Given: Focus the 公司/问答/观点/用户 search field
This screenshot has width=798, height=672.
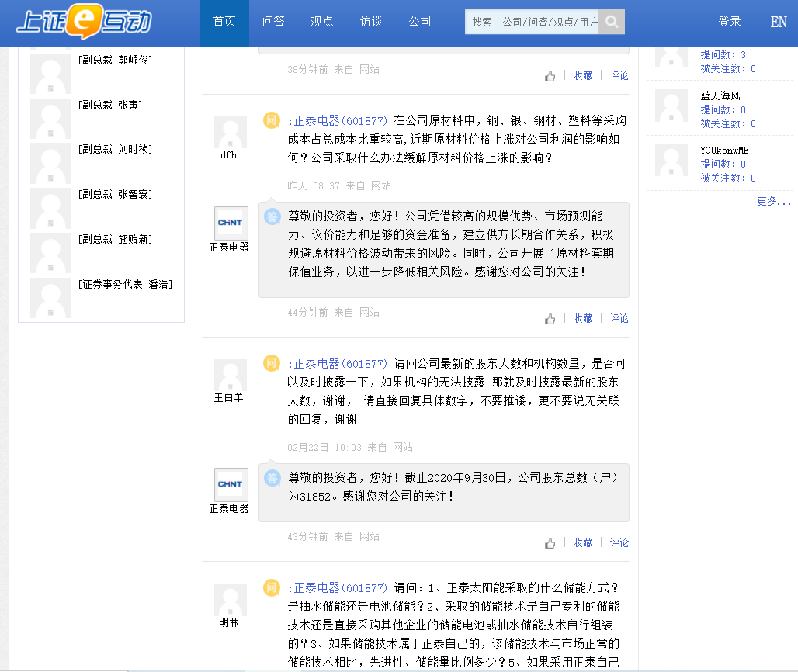Looking at the screenshot, I should [x=532, y=22].
